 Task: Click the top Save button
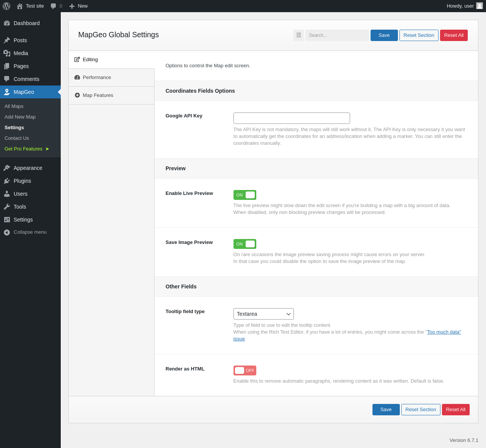[384, 35]
